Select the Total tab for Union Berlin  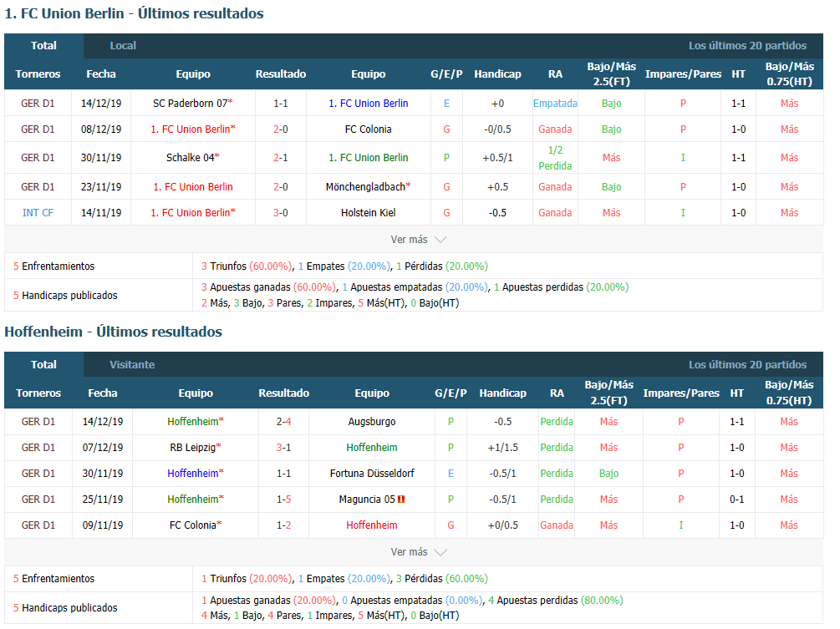pyautogui.click(x=43, y=45)
